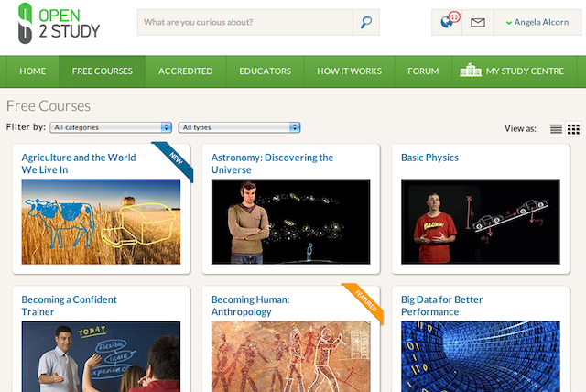The width and height of the screenshot is (586, 392).
Task: Open the Angela Alcorn account menu
Action: pyautogui.click(x=537, y=22)
